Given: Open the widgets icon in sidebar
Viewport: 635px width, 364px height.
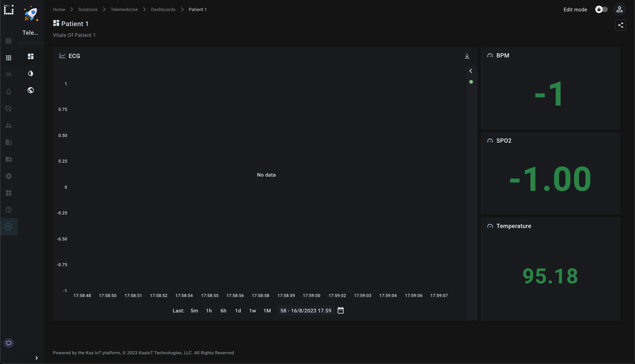Looking at the screenshot, I should 9,193.
